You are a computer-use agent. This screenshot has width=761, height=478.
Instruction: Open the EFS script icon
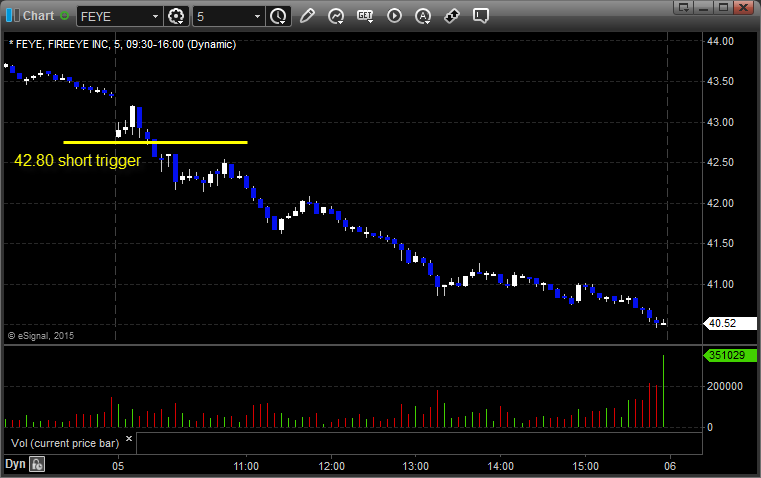(x=365, y=16)
